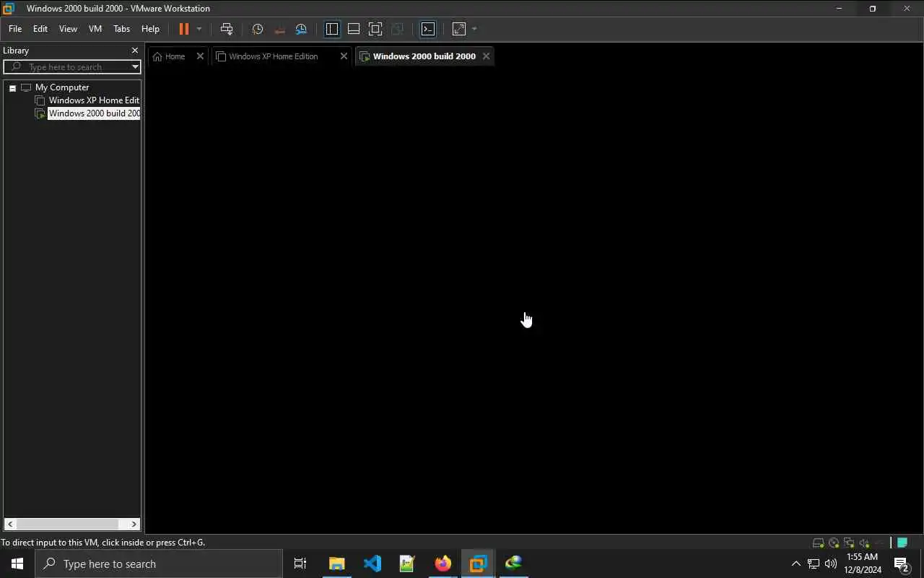This screenshot has height=578, width=924.
Task: Open the Tabs menu
Action: (x=122, y=29)
